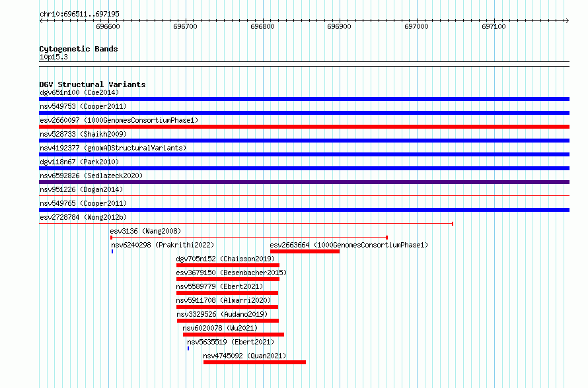Click the blue bar for nsv549765

tap(304, 210)
